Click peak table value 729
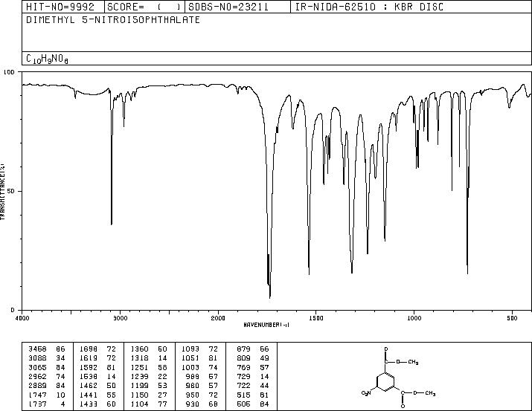532x411 pixels. [x=243, y=376]
